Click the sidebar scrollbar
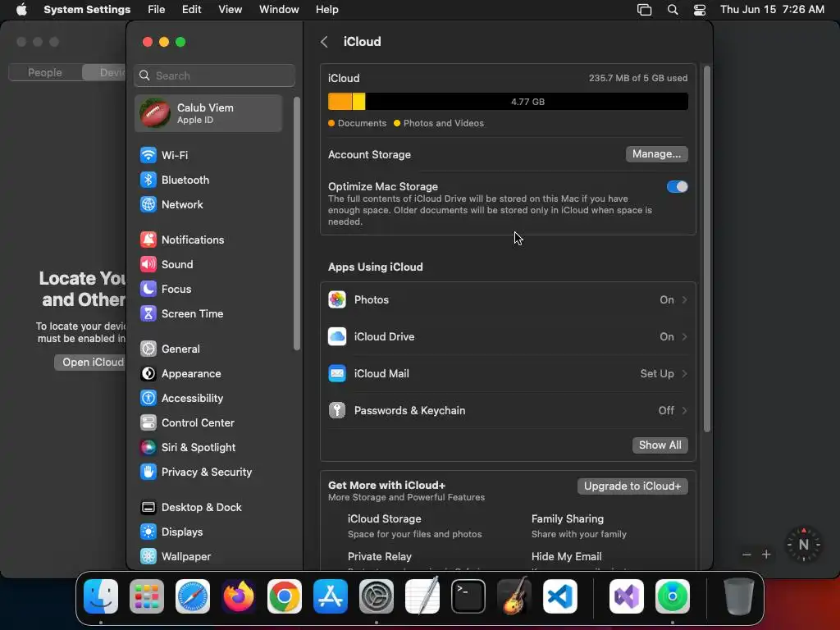Image resolution: width=840 pixels, height=630 pixels. [297, 224]
